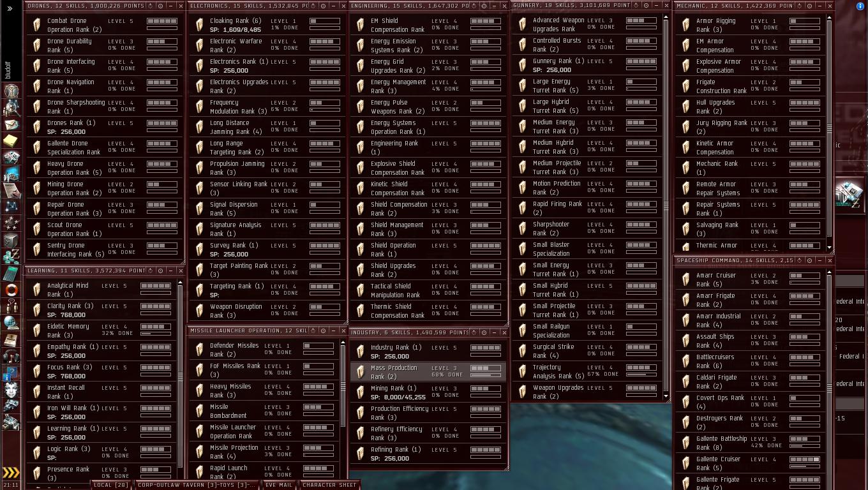Click the blue info icon at top right
Image resolution: width=868 pixels, height=490 pixels.
[860, 6]
